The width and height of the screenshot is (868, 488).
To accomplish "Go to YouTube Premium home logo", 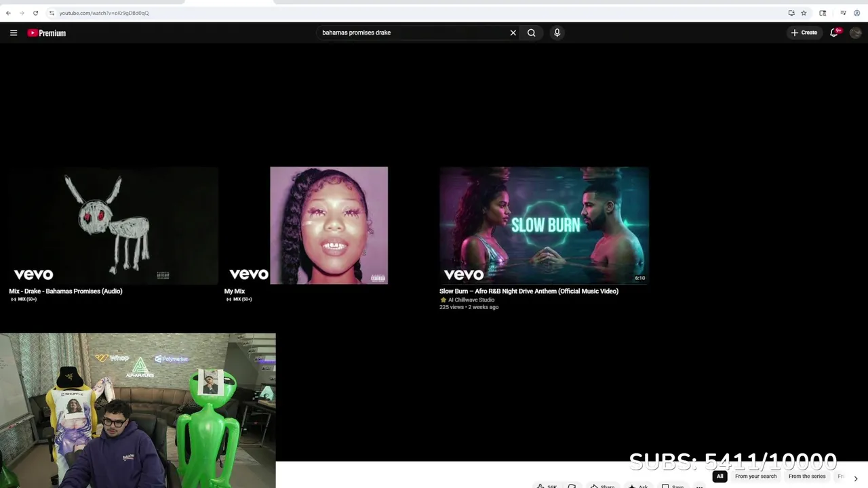I will tap(47, 33).
